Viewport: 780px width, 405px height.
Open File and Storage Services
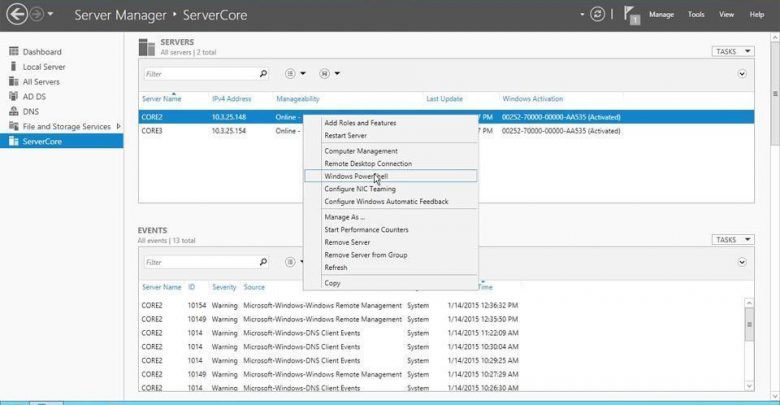coord(66,126)
